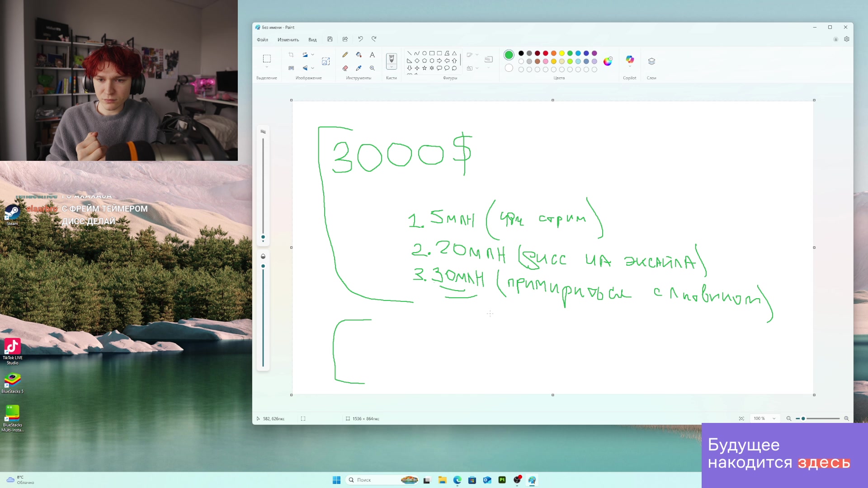Choose the Color picker eyedropper tool
868x488 pixels.
tap(359, 68)
